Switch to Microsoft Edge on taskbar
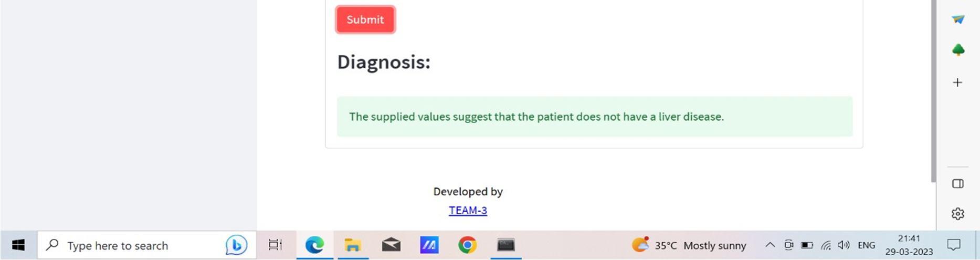The height and width of the screenshot is (260, 980). pyautogui.click(x=314, y=245)
